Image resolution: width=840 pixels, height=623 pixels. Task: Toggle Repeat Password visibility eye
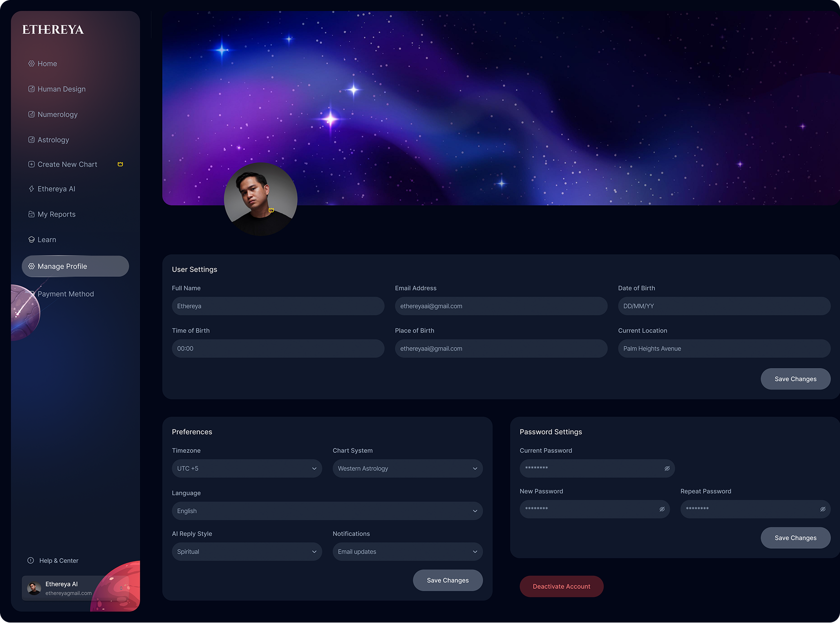(823, 509)
